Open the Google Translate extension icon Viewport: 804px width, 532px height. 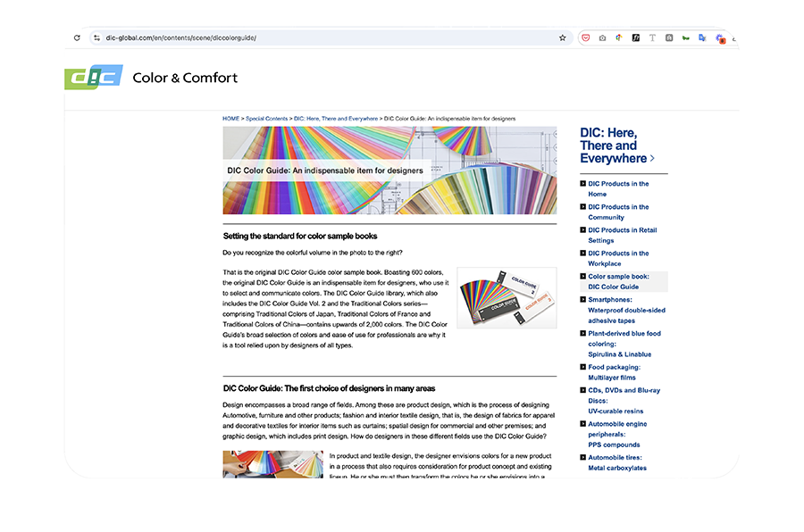(702, 38)
